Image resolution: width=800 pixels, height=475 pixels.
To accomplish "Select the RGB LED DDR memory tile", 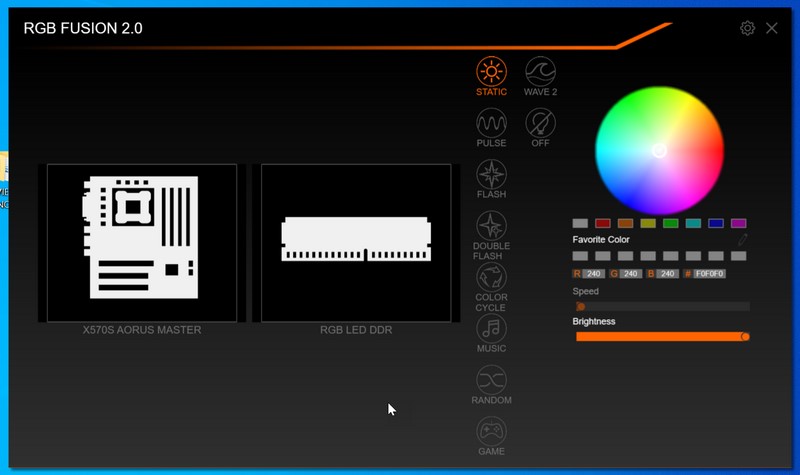I will point(356,243).
